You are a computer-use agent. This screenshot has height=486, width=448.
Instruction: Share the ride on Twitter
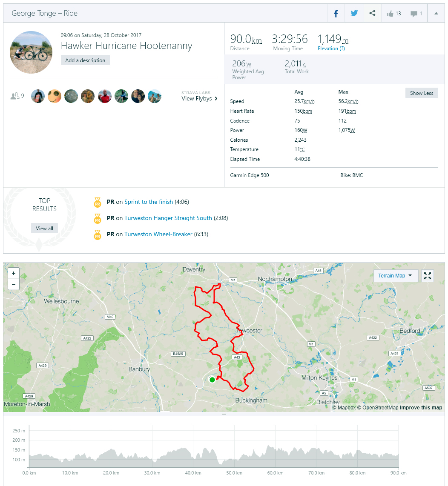[354, 13]
